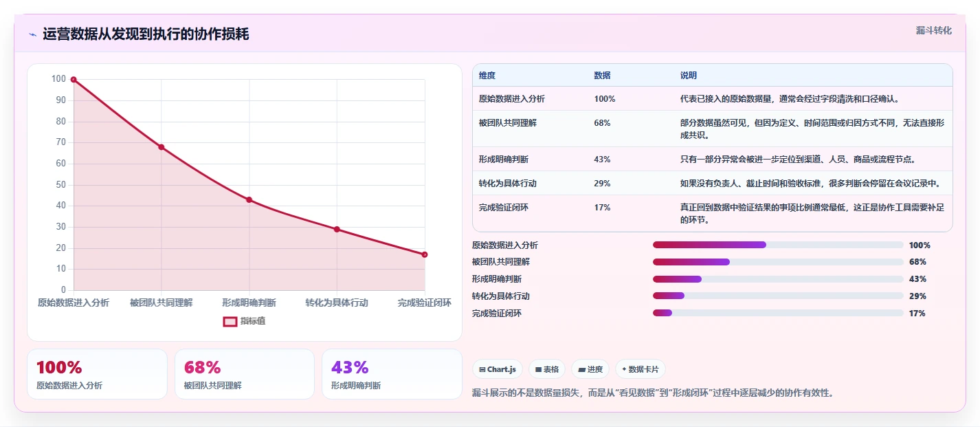
Task: Click the 形成明确判断 cell in the table
Action: pos(504,160)
